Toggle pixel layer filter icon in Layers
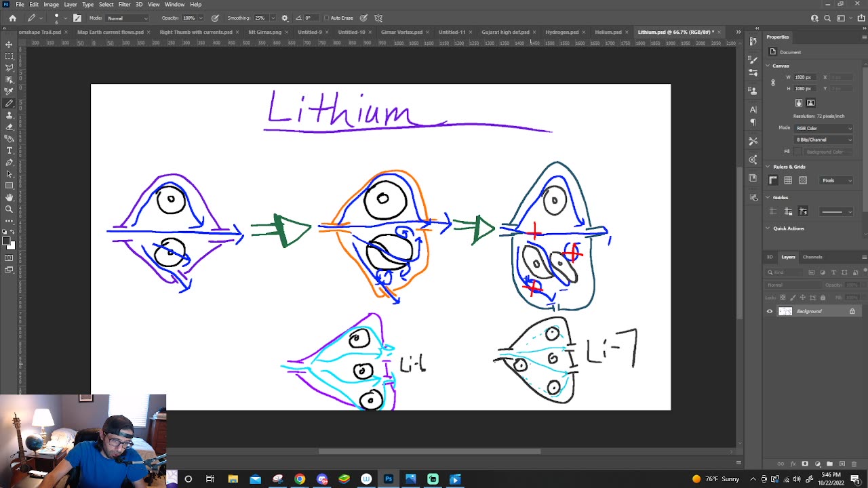The image size is (868, 488). (812, 272)
